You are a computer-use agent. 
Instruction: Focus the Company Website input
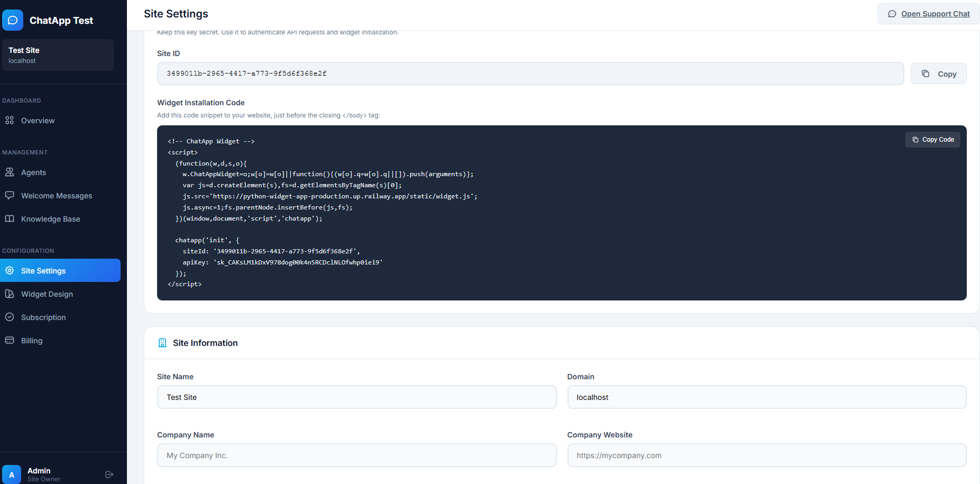point(766,455)
